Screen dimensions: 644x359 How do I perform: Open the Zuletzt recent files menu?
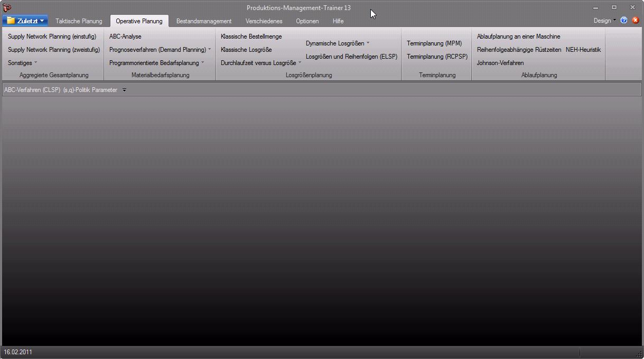(x=25, y=21)
